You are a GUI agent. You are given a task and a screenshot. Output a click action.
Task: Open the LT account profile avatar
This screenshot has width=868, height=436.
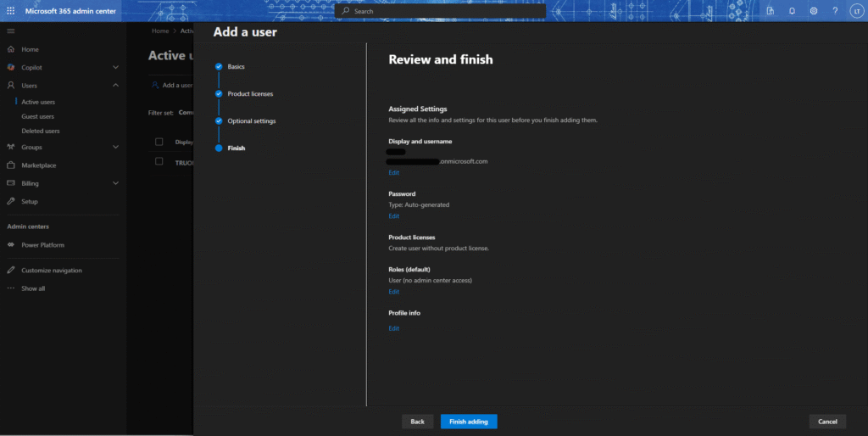(855, 11)
